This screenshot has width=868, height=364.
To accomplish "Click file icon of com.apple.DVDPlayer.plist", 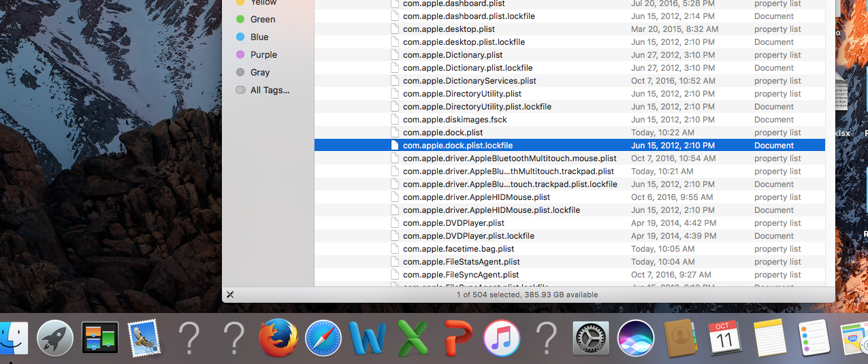I will tap(394, 223).
